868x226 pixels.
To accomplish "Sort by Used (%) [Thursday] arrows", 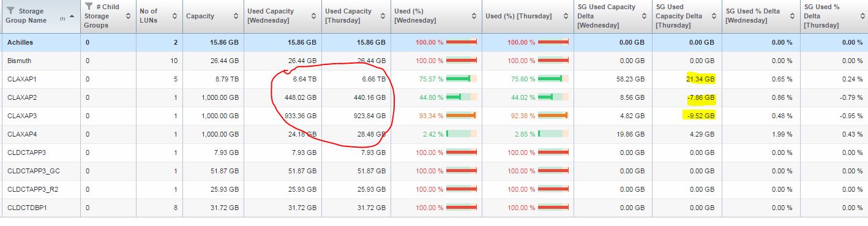I will pyautogui.click(x=567, y=16).
